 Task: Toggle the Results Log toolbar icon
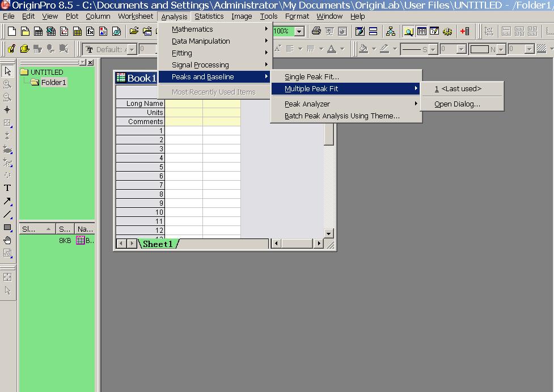coord(421,31)
